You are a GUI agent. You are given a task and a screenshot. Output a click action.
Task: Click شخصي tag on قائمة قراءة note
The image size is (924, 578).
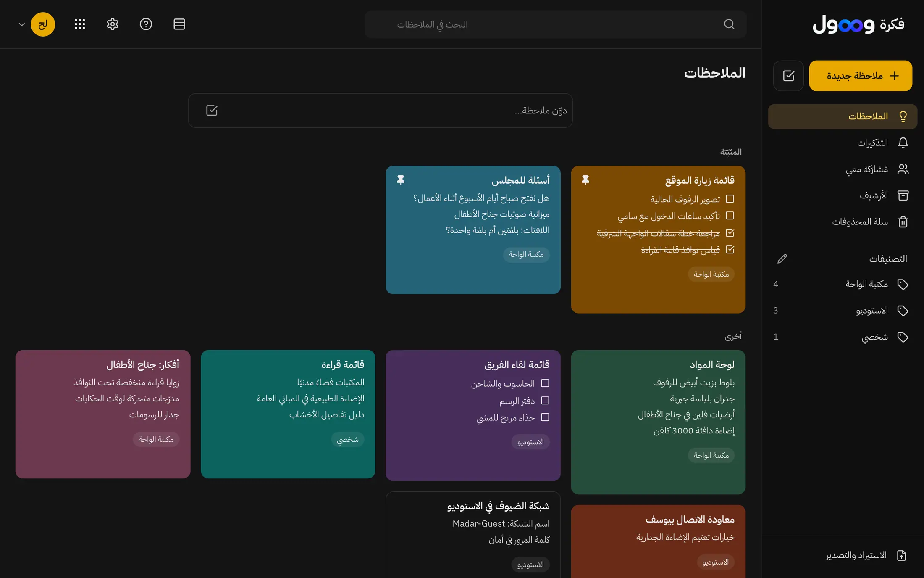348,440
